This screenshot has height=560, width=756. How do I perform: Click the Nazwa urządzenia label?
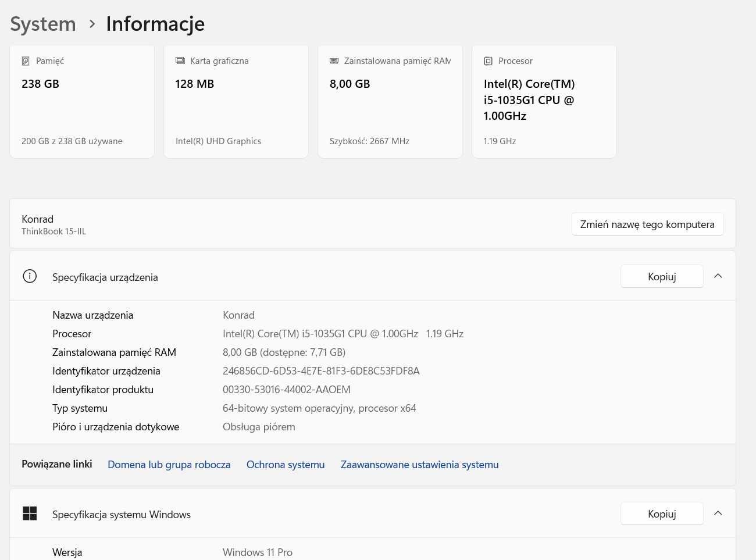[x=93, y=315]
